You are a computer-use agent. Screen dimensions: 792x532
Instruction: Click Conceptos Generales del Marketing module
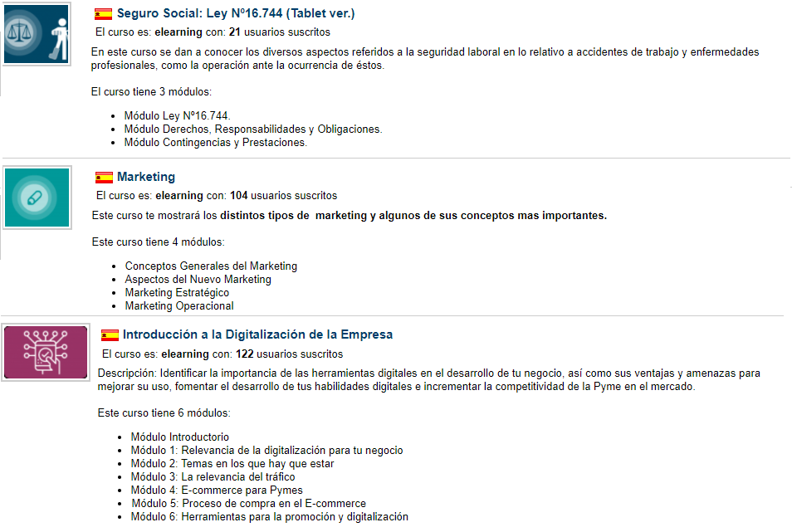coord(211,266)
